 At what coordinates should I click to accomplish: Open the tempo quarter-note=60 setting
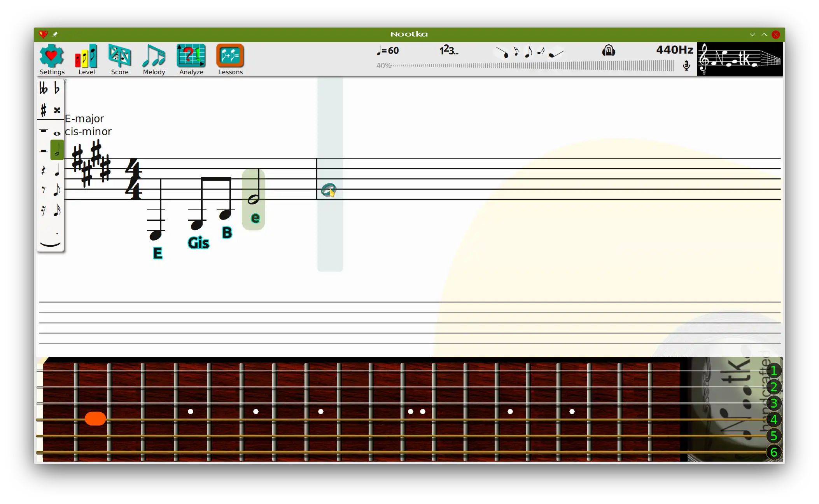click(388, 51)
